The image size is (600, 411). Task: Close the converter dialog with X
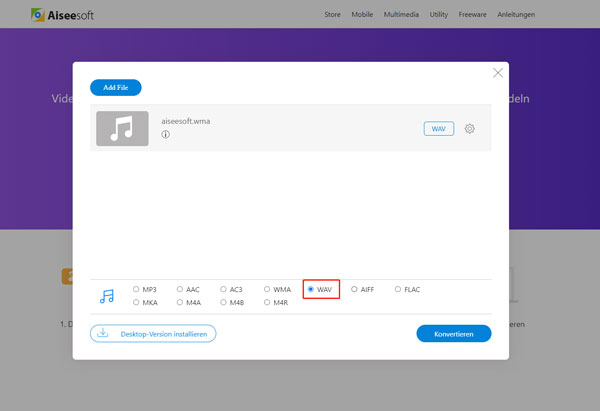(498, 73)
